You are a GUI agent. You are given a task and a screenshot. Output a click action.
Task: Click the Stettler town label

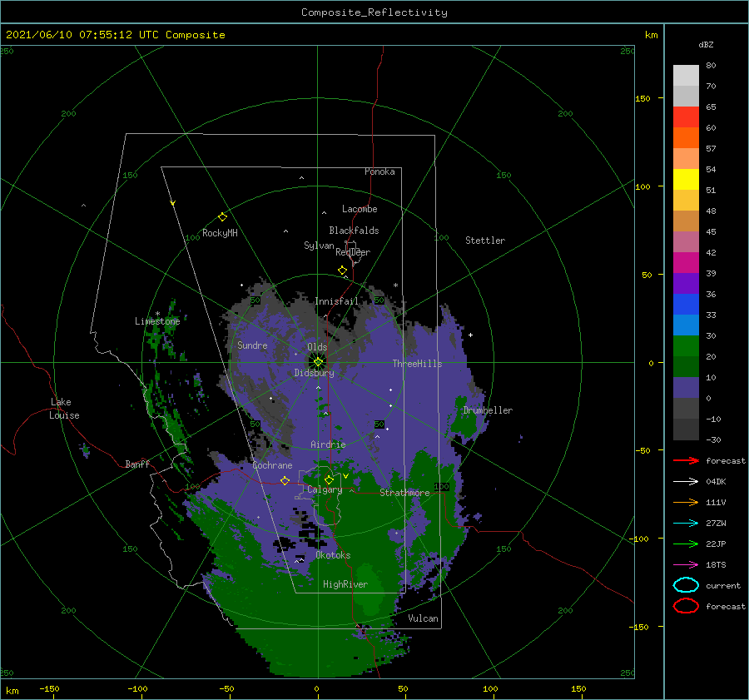click(485, 241)
